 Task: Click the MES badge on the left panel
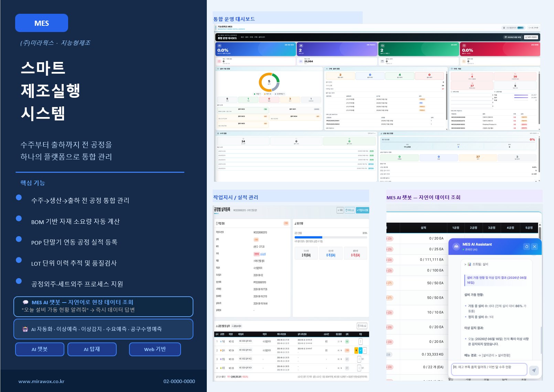coord(42,23)
